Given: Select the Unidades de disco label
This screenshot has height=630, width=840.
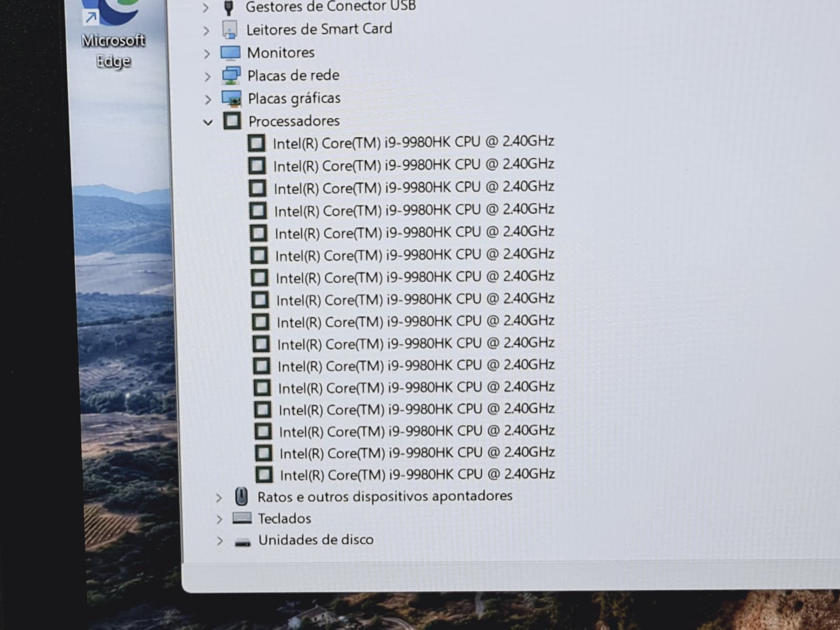Looking at the screenshot, I should (316, 540).
